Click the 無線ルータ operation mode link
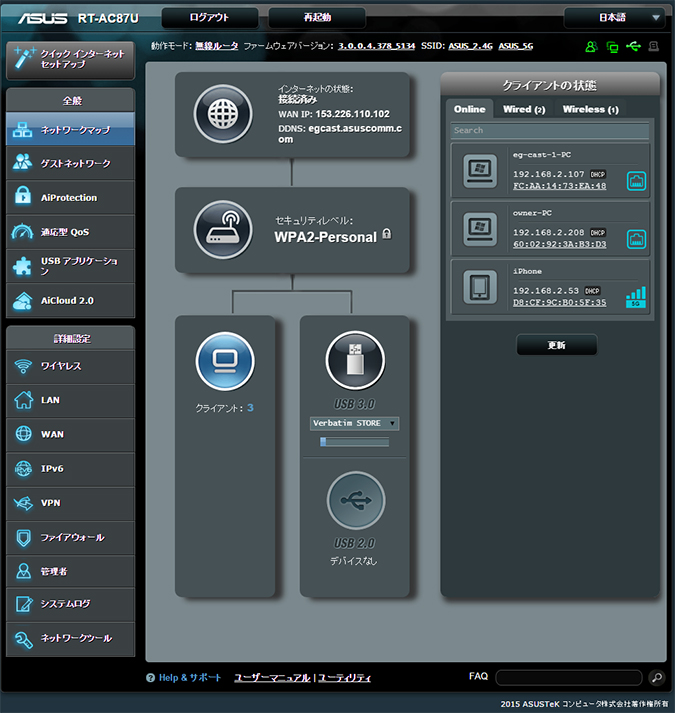This screenshot has width=675, height=713. [x=217, y=46]
